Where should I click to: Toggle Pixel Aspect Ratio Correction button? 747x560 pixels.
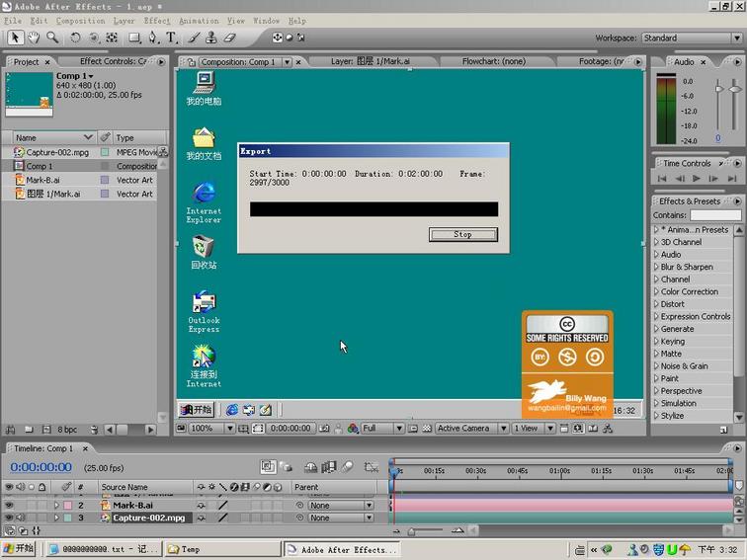click(x=564, y=429)
